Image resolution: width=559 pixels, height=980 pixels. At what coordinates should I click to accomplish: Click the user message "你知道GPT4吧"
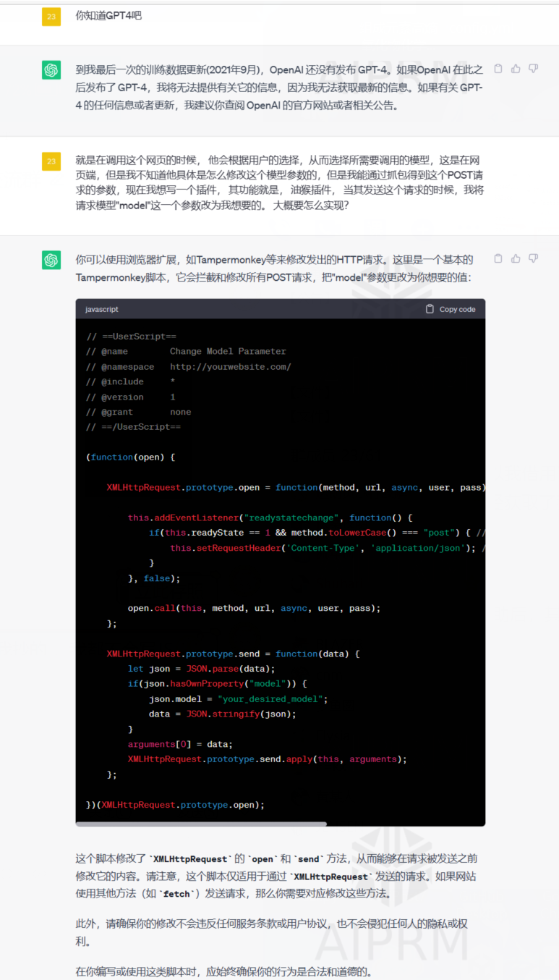click(x=109, y=15)
